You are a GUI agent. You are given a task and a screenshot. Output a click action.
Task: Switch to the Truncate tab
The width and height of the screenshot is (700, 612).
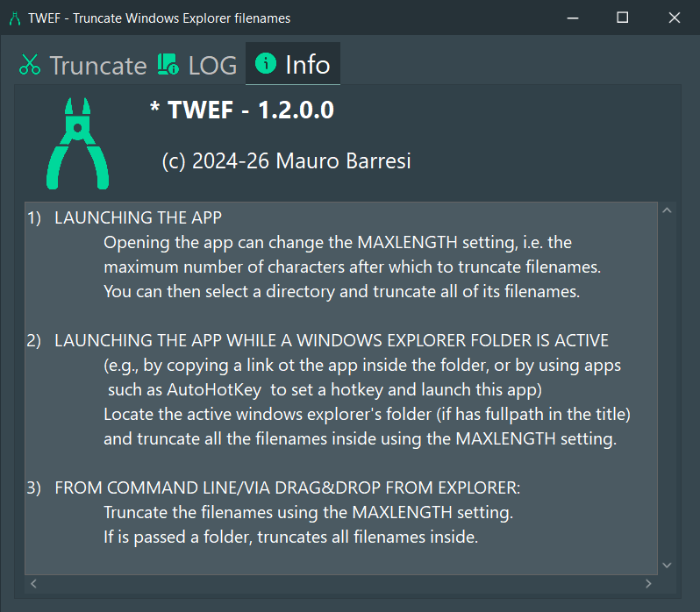coord(82,65)
